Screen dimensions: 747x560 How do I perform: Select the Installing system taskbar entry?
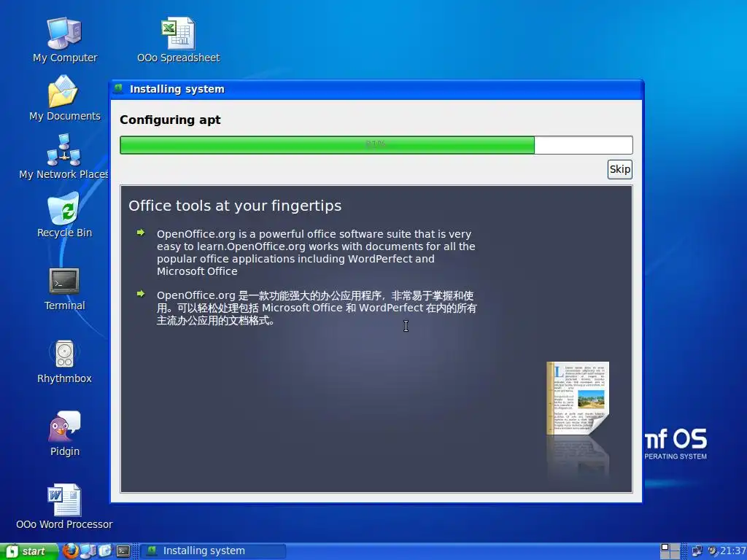[x=214, y=551]
